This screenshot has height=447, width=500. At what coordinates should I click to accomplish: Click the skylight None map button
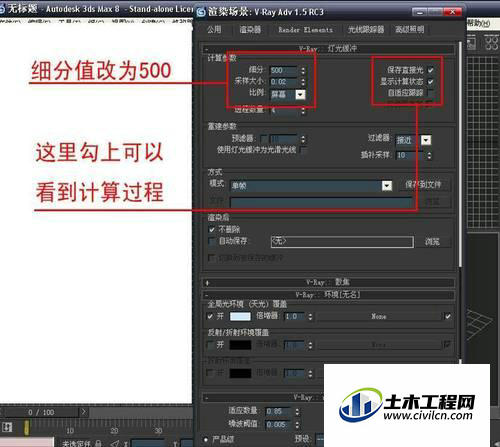tap(379, 316)
